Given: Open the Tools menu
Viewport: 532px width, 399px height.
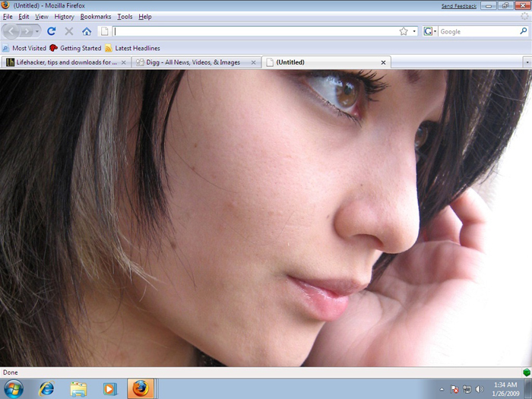Looking at the screenshot, I should (x=125, y=17).
